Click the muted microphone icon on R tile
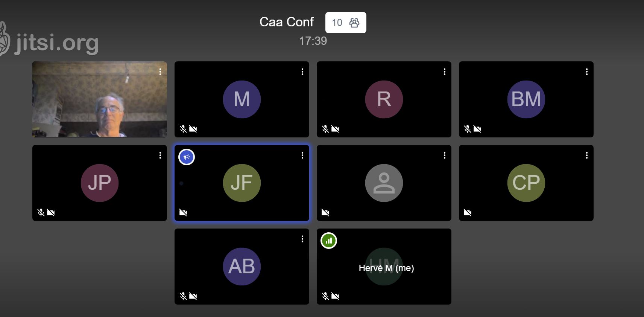The width and height of the screenshot is (644, 317). point(325,129)
